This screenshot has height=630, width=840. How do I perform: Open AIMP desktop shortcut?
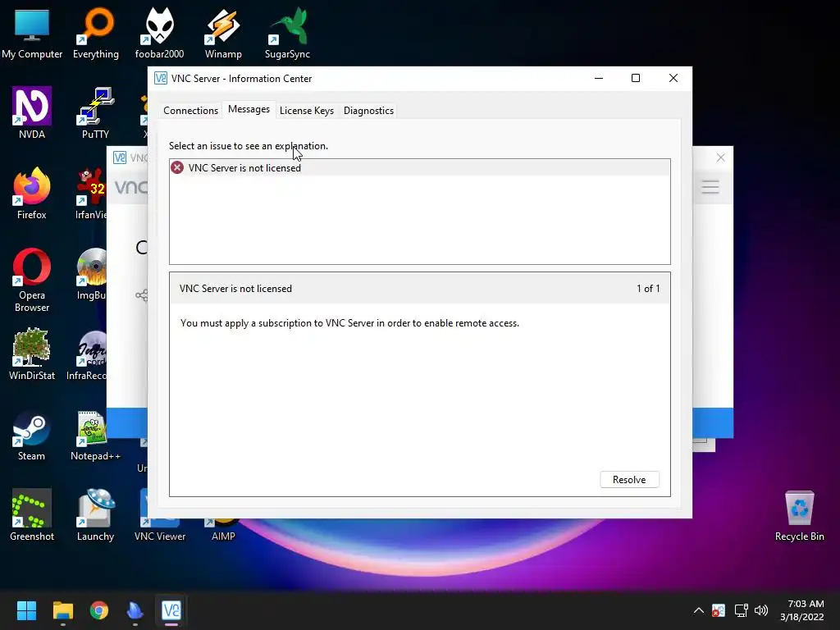click(x=223, y=531)
